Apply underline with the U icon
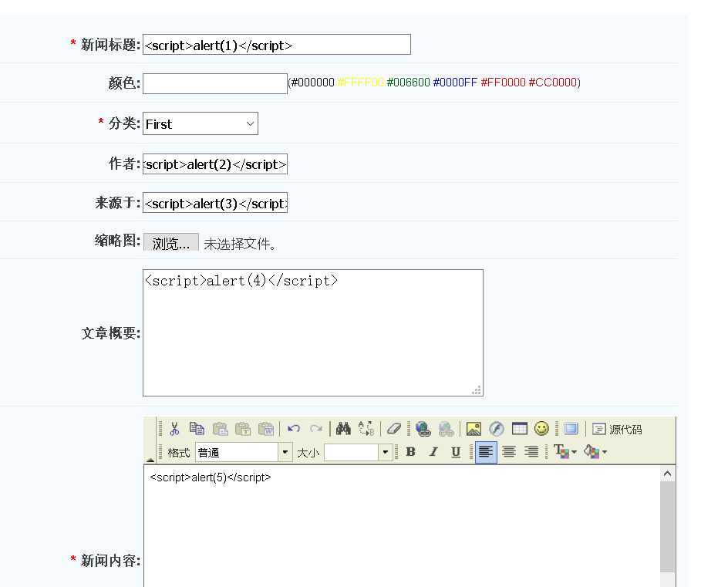 tap(456, 452)
